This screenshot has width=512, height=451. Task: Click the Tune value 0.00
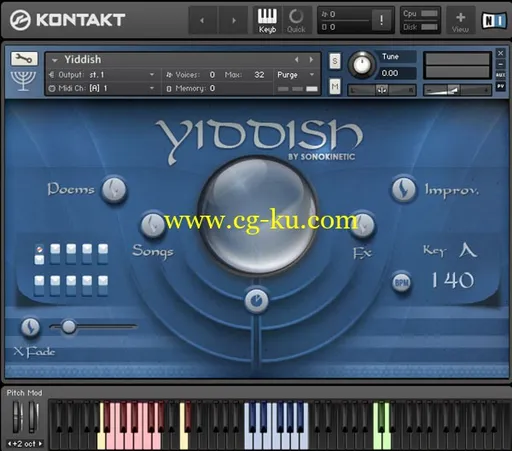(x=390, y=73)
